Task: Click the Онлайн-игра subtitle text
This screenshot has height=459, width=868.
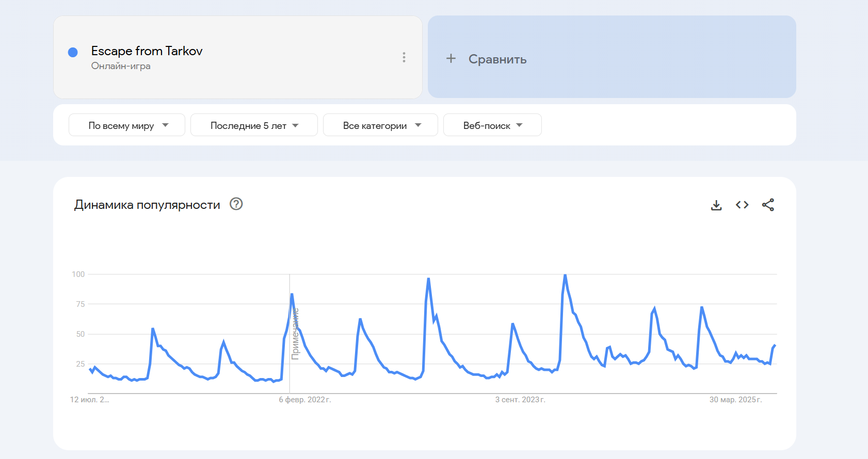Action: 121,66
